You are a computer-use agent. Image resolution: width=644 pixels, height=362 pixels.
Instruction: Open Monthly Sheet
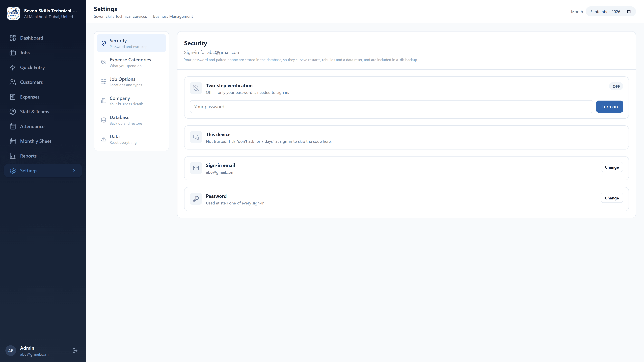pos(43,141)
